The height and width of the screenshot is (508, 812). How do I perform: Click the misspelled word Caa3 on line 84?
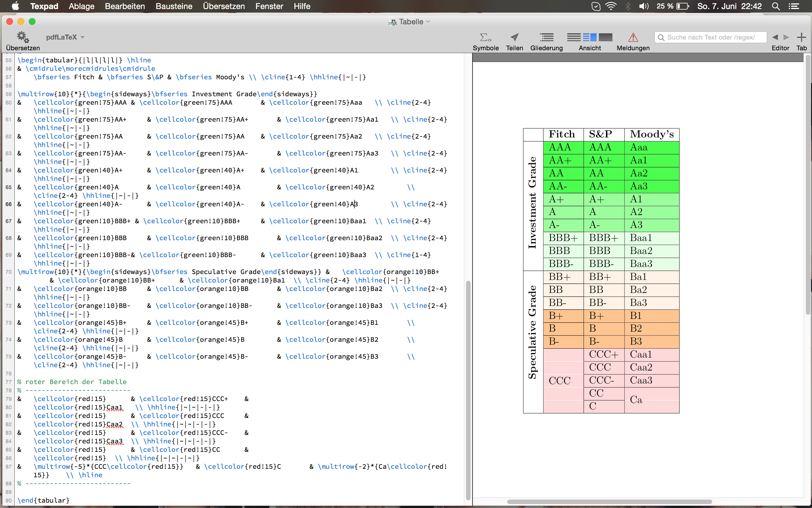coord(114,441)
